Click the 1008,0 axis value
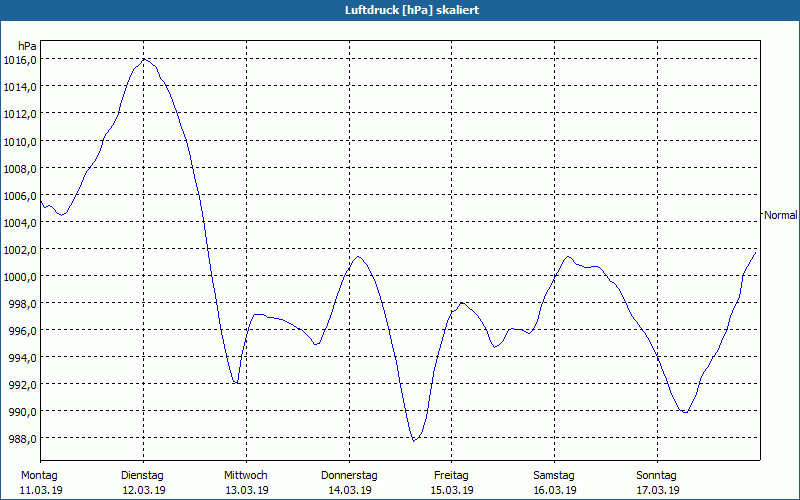This screenshot has width=800, height=500. 20,168
